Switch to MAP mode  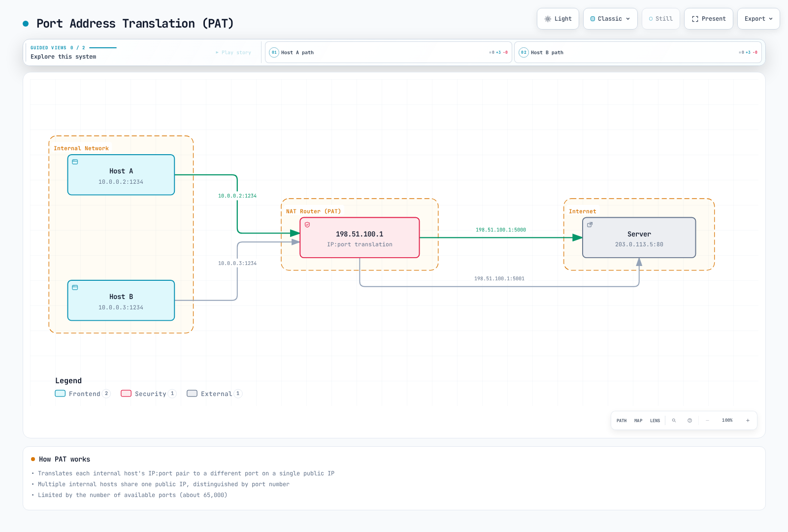point(638,421)
